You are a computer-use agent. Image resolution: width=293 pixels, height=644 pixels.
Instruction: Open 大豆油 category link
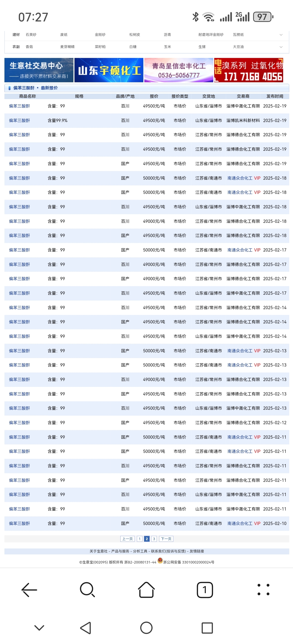[x=238, y=47]
